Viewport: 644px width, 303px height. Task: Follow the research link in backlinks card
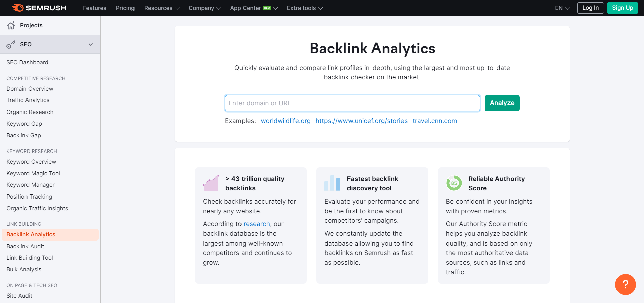point(257,224)
